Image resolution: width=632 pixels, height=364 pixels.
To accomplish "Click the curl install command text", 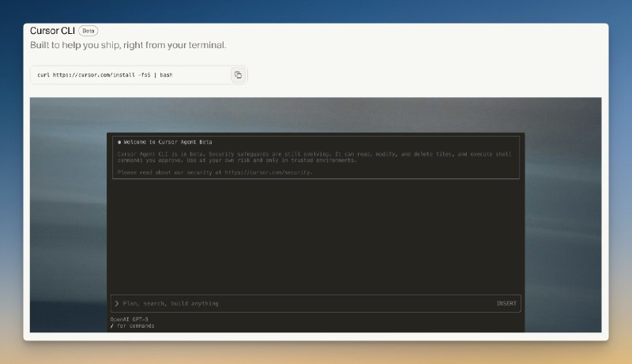I will coord(105,75).
